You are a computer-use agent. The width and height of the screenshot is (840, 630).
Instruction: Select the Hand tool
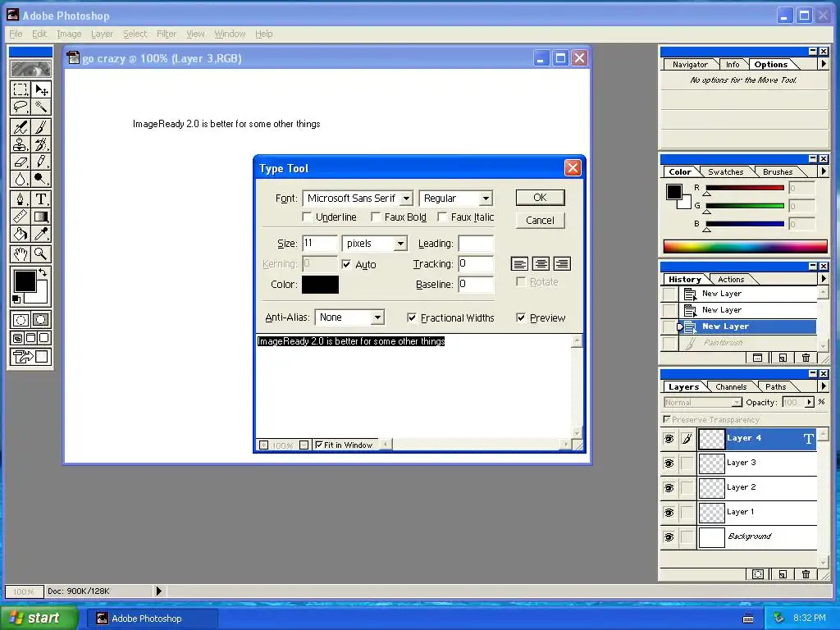pos(21,254)
